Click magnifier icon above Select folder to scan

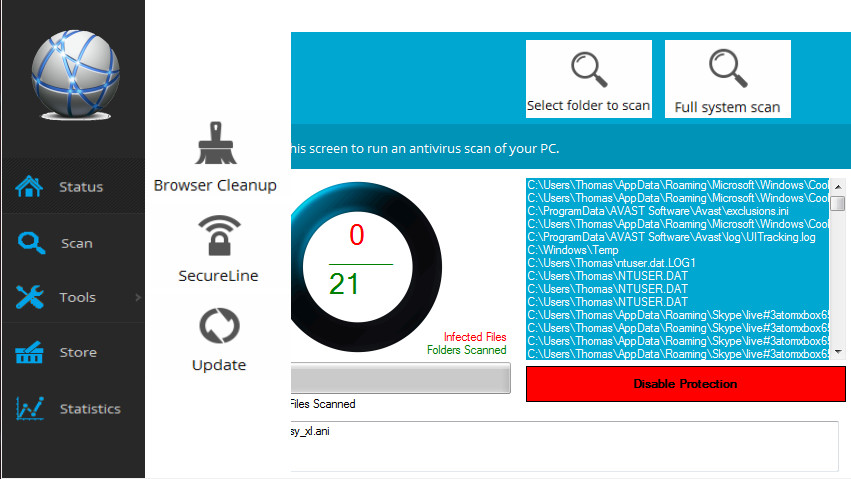589,69
